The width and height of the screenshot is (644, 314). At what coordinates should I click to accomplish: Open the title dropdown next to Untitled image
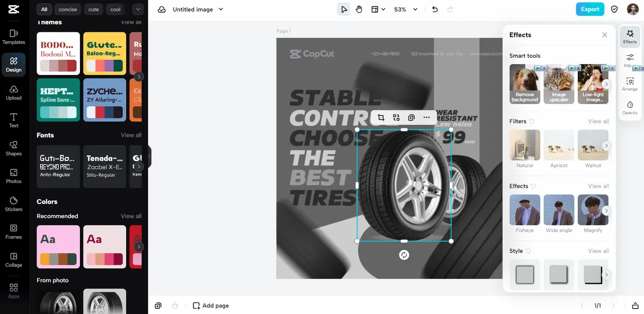point(221,9)
